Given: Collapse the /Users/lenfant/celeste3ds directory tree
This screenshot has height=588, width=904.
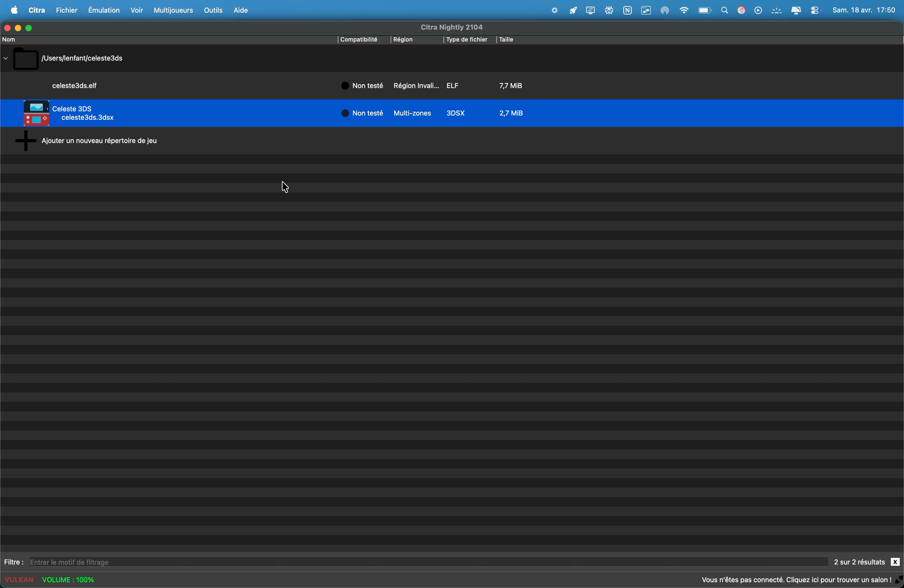Looking at the screenshot, I should 5,58.
